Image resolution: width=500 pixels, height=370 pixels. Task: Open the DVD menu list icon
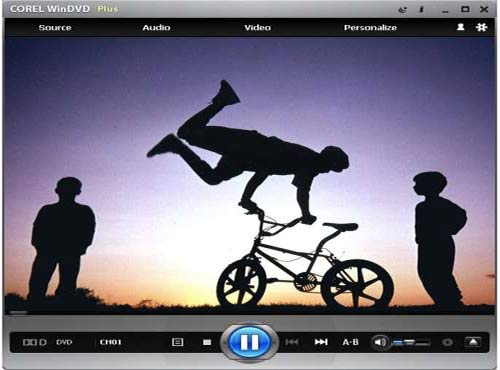point(177,342)
